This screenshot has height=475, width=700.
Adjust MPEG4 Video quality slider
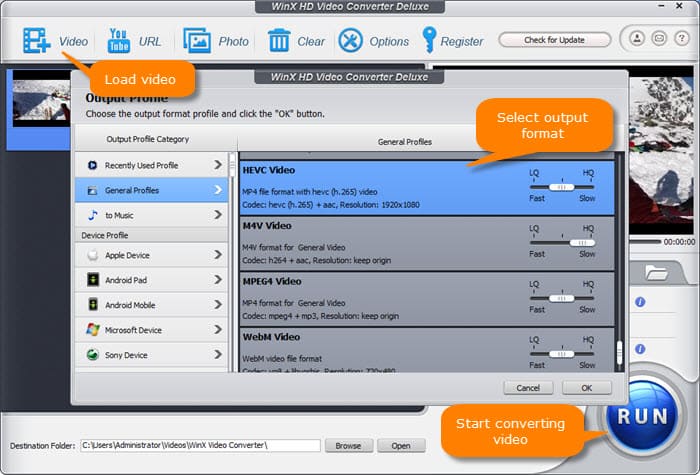pos(562,298)
